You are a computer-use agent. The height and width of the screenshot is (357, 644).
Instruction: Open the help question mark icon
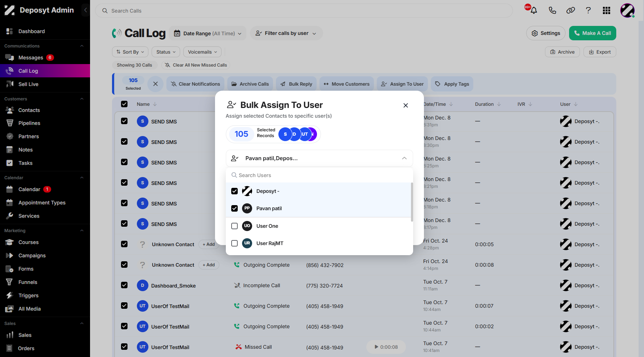pos(588,10)
